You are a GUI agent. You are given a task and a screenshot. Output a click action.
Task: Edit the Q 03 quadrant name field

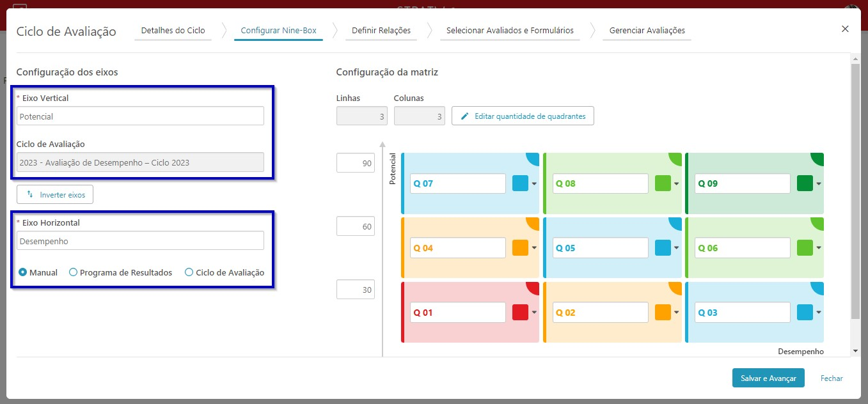click(742, 313)
